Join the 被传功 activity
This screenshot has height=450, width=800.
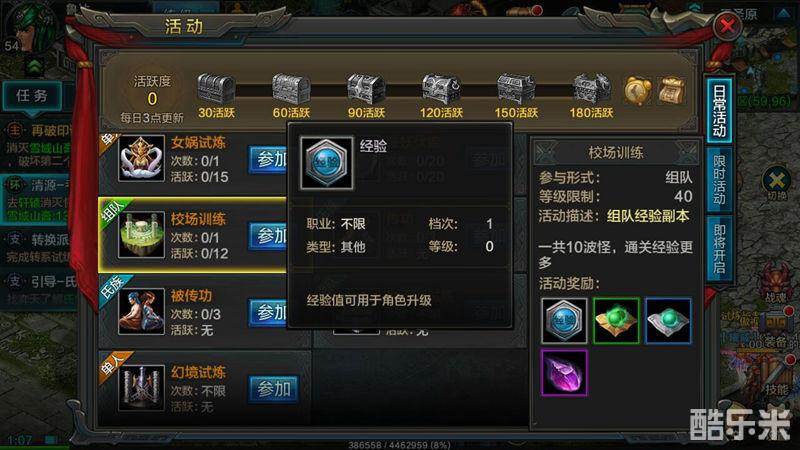268,312
